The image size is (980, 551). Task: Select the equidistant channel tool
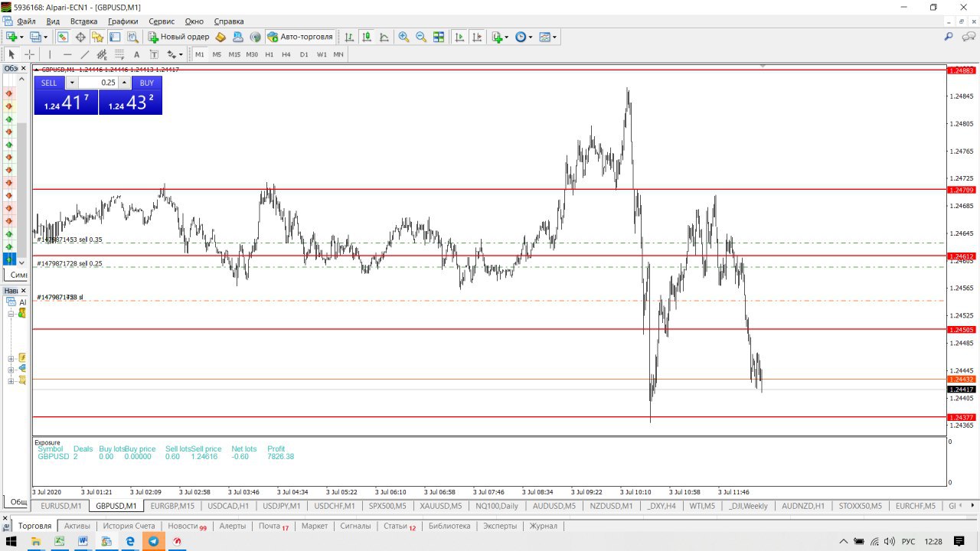coord(102,54)
